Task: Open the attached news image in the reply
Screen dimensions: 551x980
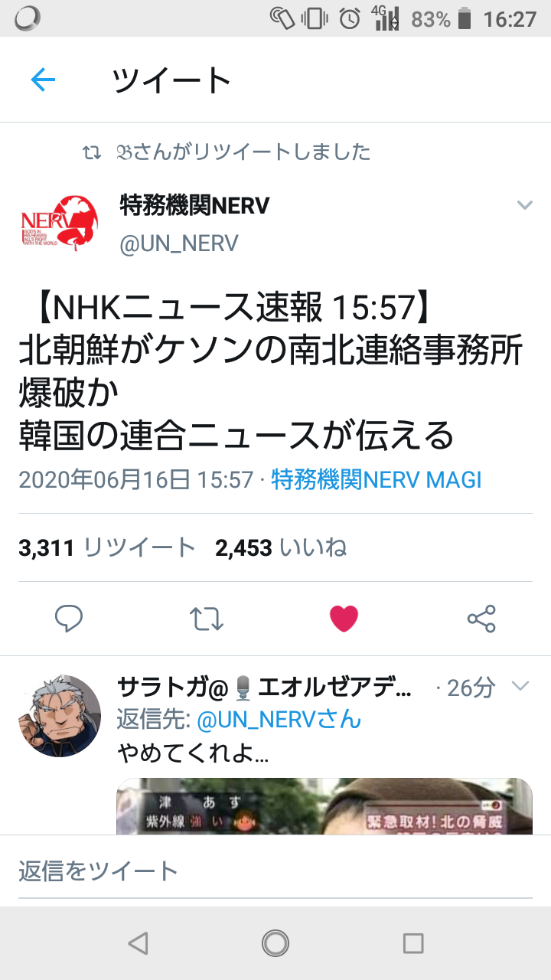Action: [324, 806]
